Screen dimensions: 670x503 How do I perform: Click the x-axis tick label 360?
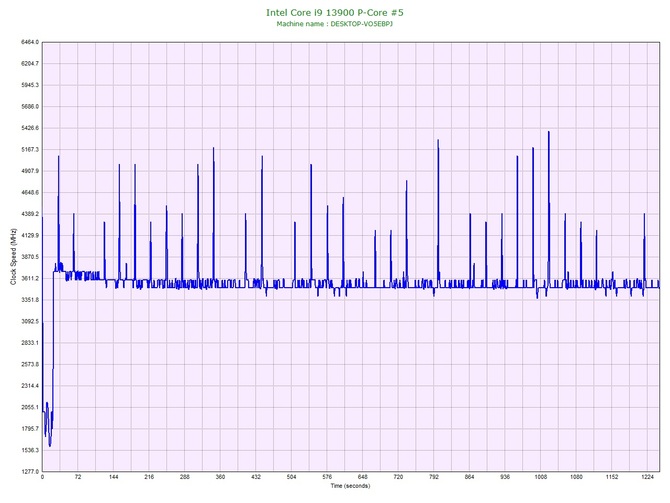coord(220,477)
